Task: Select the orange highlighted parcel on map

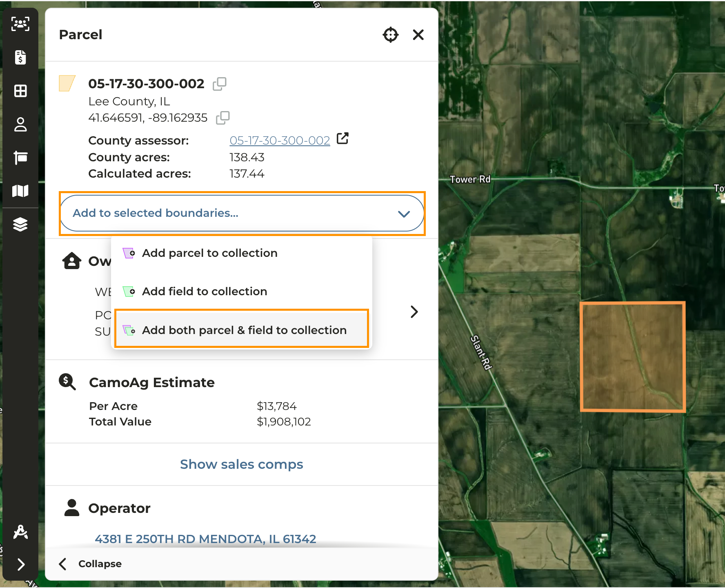Action: click(x=632, y=356)
